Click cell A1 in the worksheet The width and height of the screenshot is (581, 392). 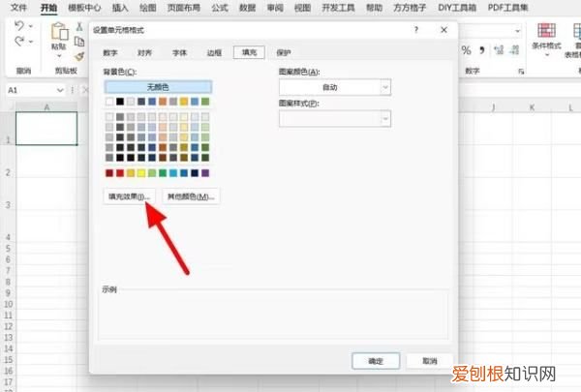[46, 129]
